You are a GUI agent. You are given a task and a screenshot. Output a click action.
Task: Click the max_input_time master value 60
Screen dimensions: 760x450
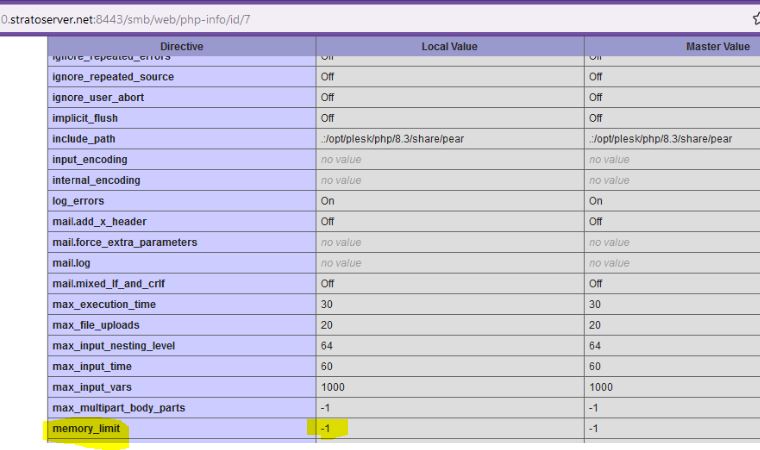pos(596,366)
